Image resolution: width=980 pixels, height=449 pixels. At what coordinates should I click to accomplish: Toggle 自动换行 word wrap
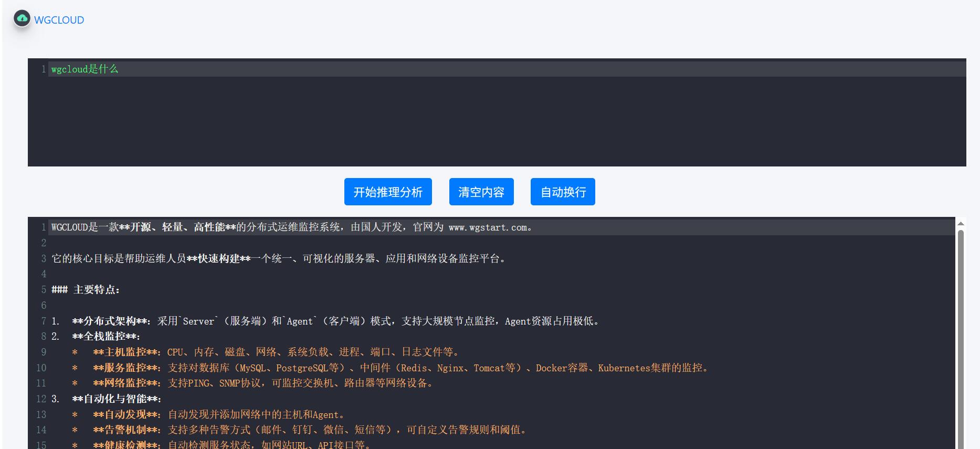click(x=563, y=192)
